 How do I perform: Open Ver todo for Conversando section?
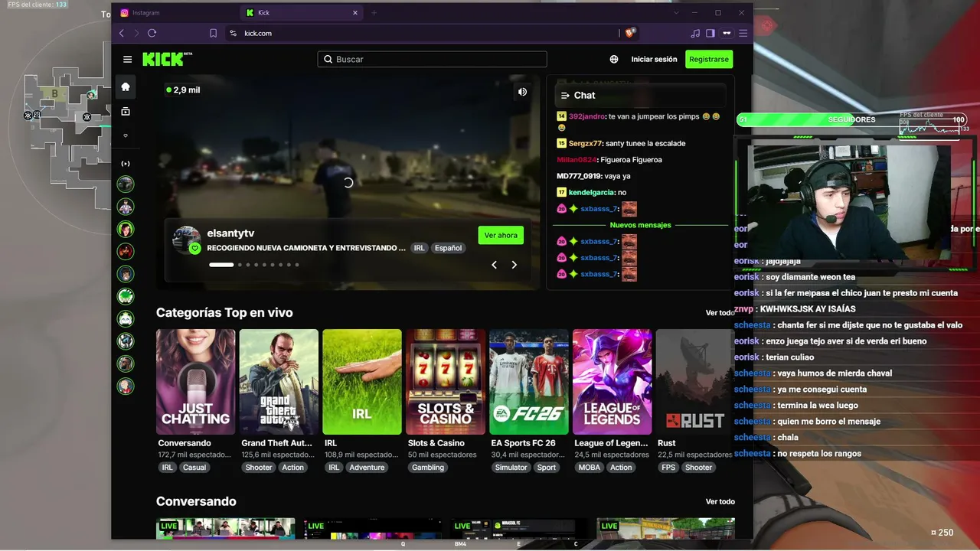720,501
